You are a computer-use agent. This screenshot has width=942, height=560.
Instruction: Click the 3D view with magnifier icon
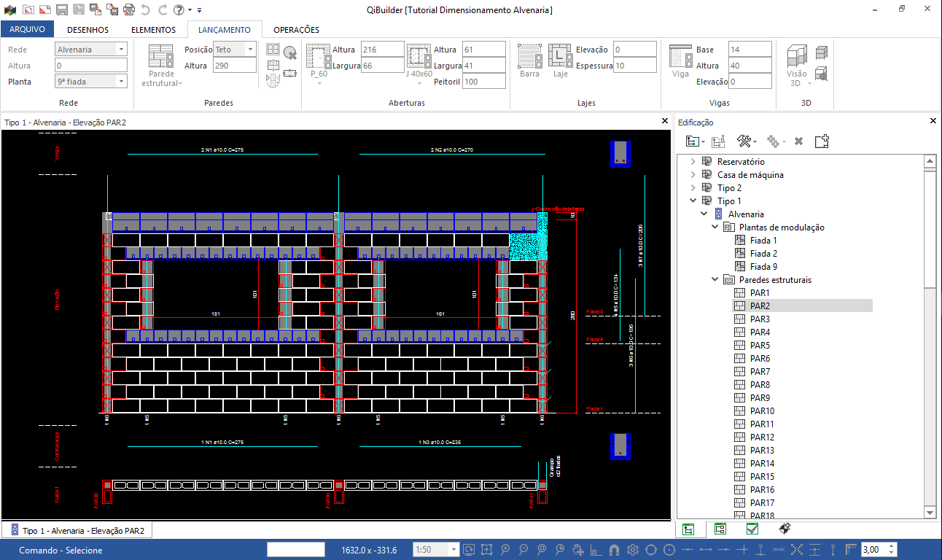[x=822, y=73]
